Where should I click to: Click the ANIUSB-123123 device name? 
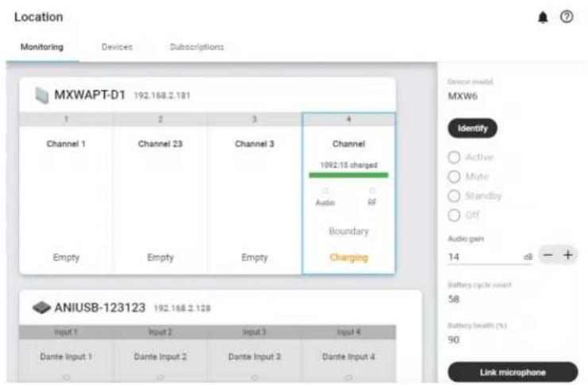tap(100, 308)
